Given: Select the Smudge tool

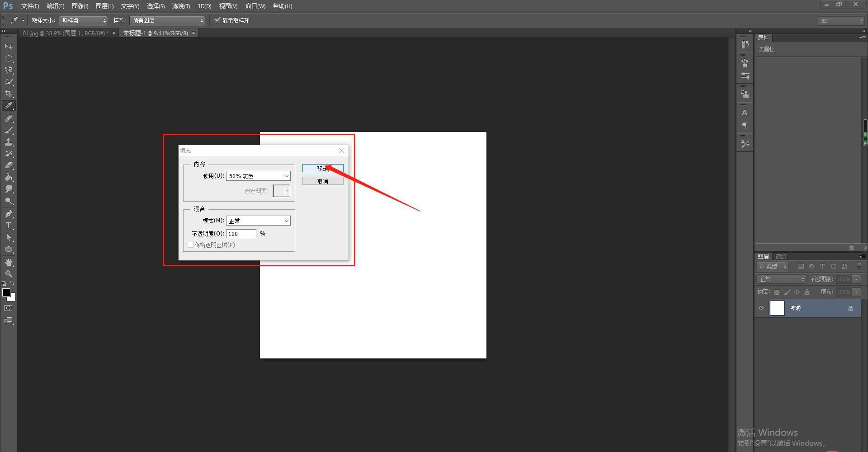Looking at the screenshot, I should 9,189.
